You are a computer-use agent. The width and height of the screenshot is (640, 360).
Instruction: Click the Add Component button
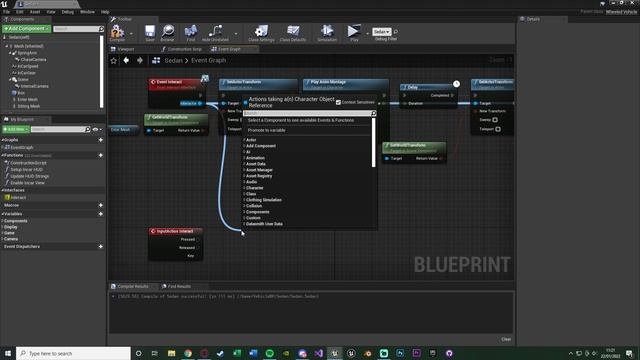coord(27,29)
